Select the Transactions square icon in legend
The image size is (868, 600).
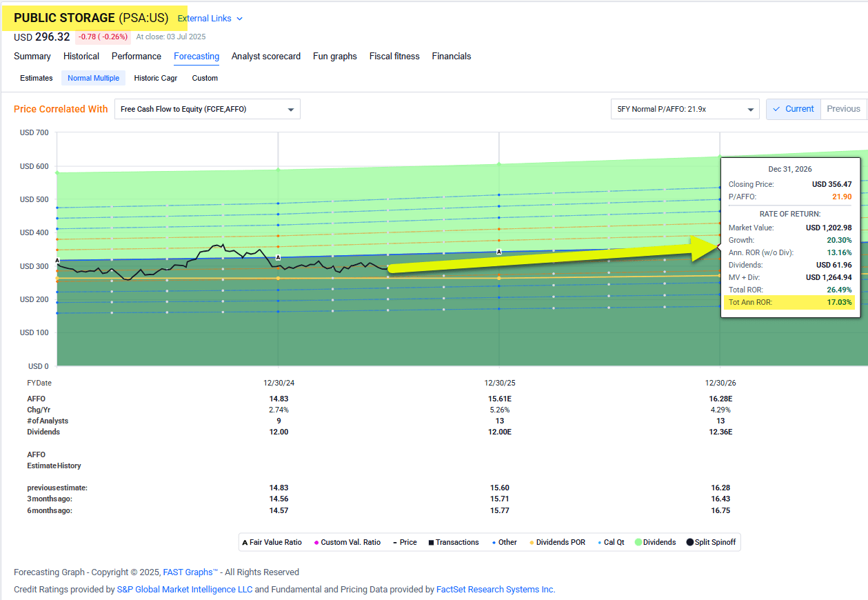click(x=432, y=543)
